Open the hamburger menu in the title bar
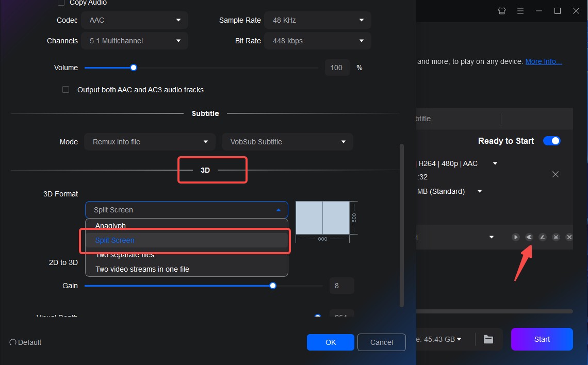 pos(520,11)
